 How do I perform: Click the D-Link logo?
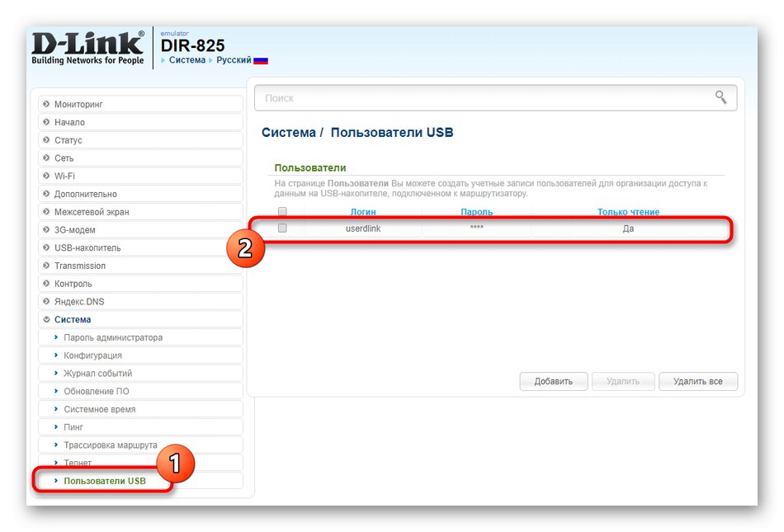pos(88,48)
